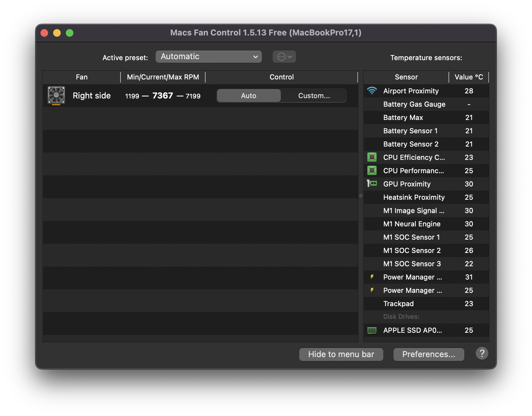Click the Min/Current/Max RPM column header
532x416 pixels.
pyautogui.click(x=163, y=77)
